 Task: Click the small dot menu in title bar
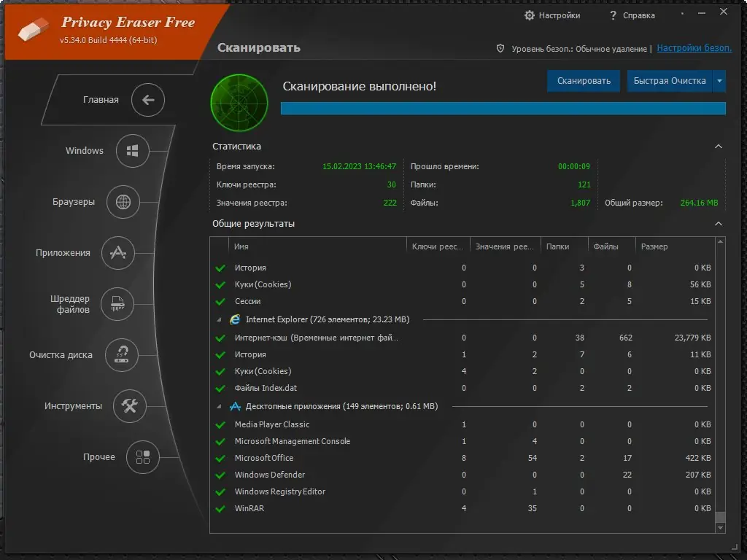(x=682, y=13)
